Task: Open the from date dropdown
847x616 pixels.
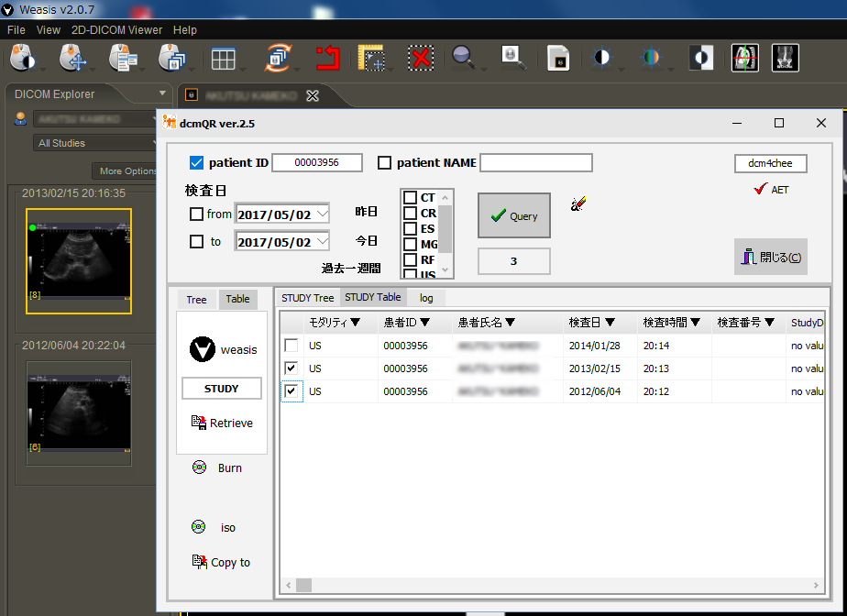Action: [323, 214]
